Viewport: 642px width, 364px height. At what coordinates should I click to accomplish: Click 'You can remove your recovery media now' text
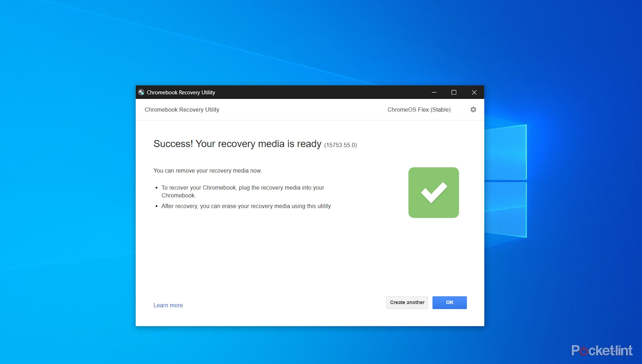[207, 171]
